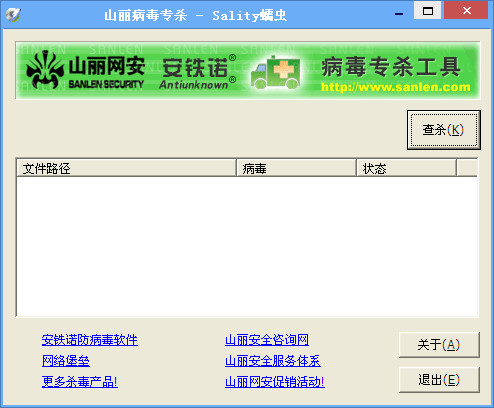This screenshot has width=494, height=408.
Task: Click the application icon in the title bar
Action: click(x=13, y=15)
